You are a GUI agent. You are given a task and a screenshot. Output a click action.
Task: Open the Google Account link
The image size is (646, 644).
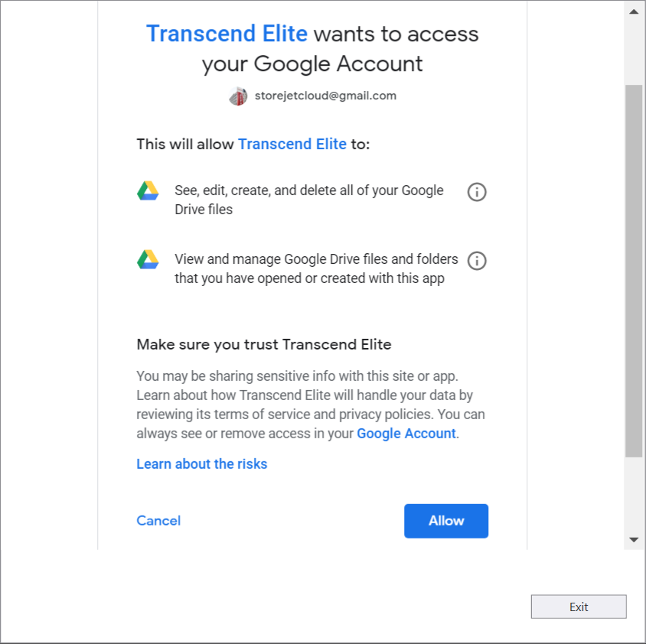point(406,434)
